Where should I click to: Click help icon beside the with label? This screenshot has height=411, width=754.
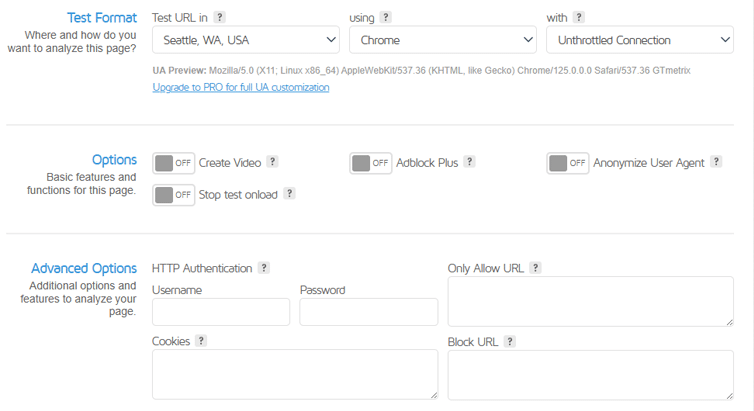[579, 18]
